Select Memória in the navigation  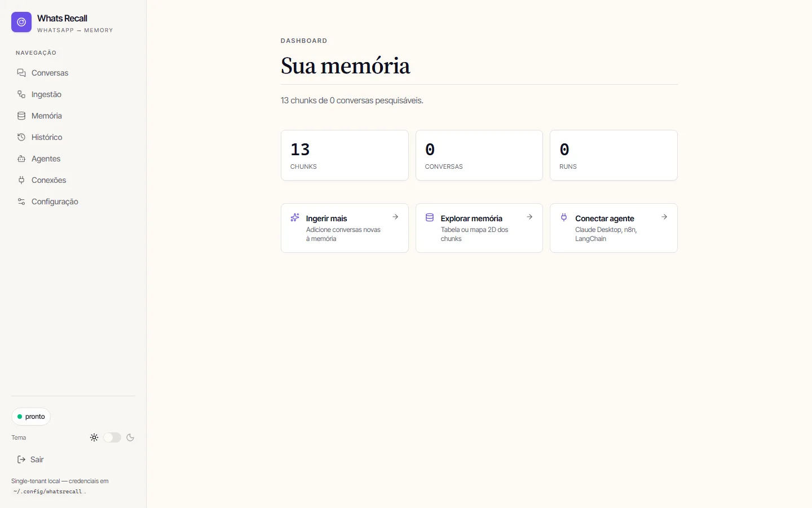click(73, 116)
